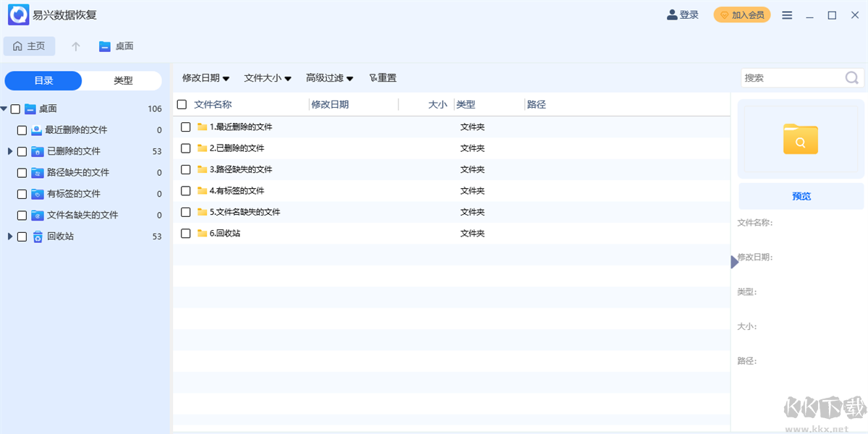This screenshot has height=434, width=868.
Task: Expand 已删除的文件 in the directory tree
Action: point(9,151)
